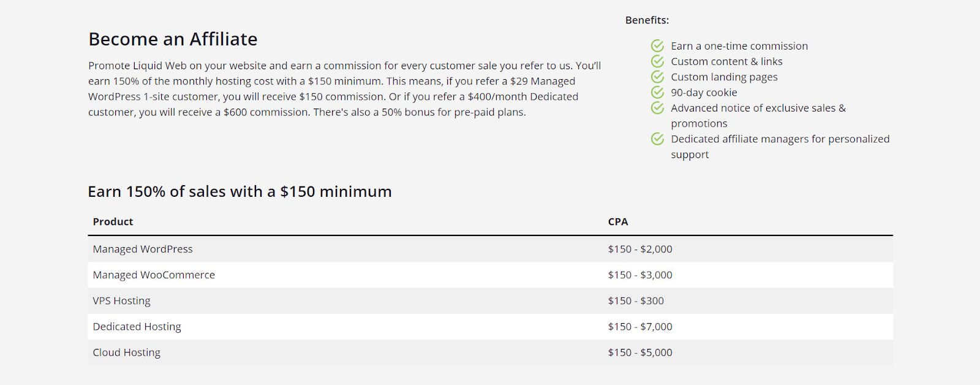
Task: Select the Managed WordPress table row
Action: pyautogui.click(x=143, y=250)
